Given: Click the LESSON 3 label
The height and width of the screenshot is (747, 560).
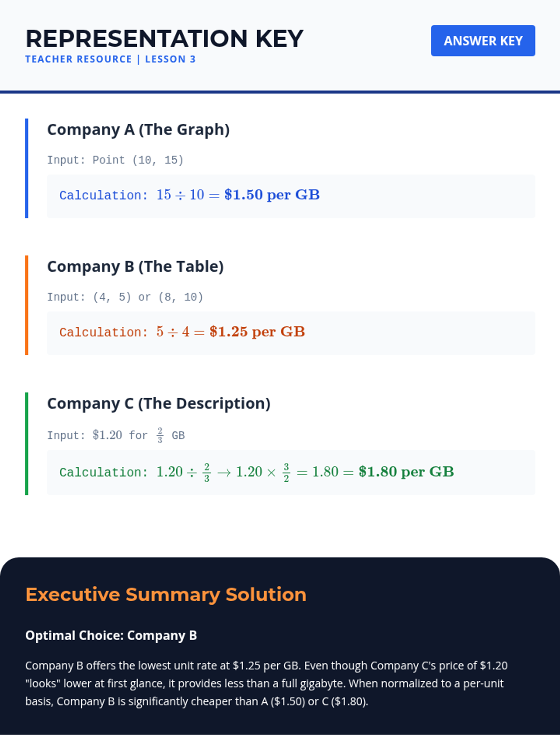Looking at the screenshot, I should [x=170, y=59].
